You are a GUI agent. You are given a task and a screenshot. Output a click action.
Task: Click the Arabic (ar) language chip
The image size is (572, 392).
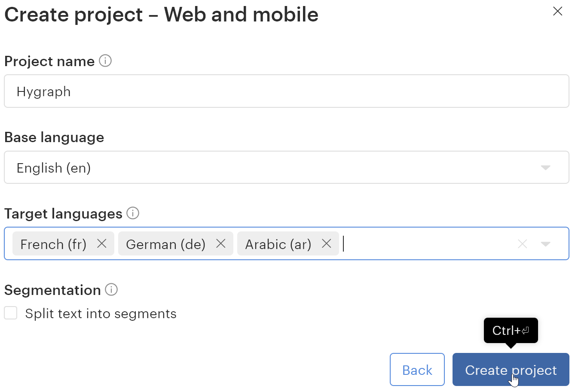tap(278, 244)
